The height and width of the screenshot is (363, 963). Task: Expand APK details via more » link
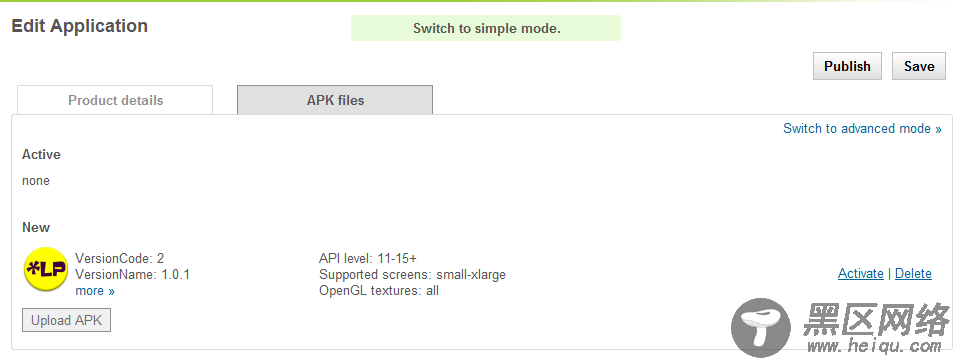pyautogui.click(x=95, y=291)
